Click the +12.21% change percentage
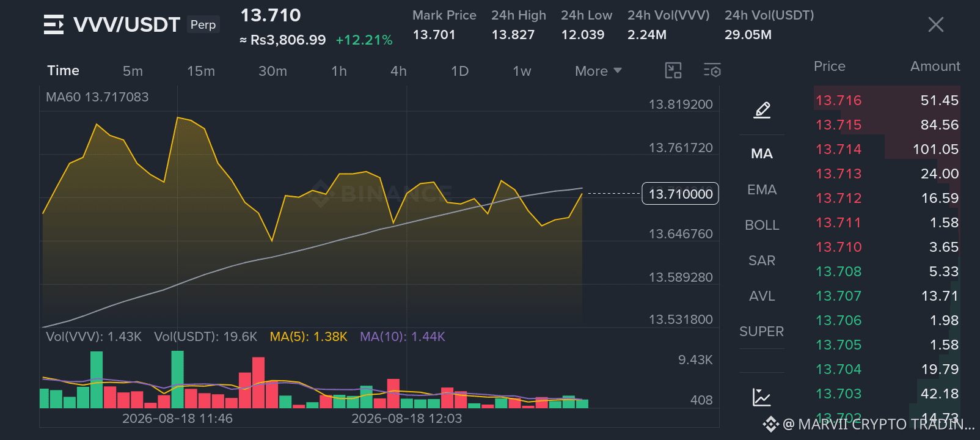This screenshot has width=980, height=440. click(364, 40)
